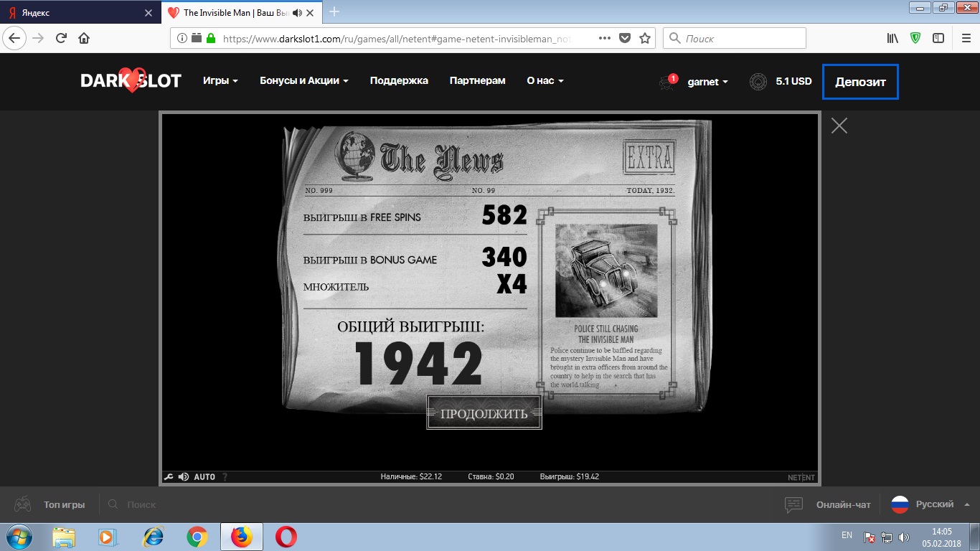Go to the browser home page
The height and width of the screenshot is (551, 980).
(84, 38)
